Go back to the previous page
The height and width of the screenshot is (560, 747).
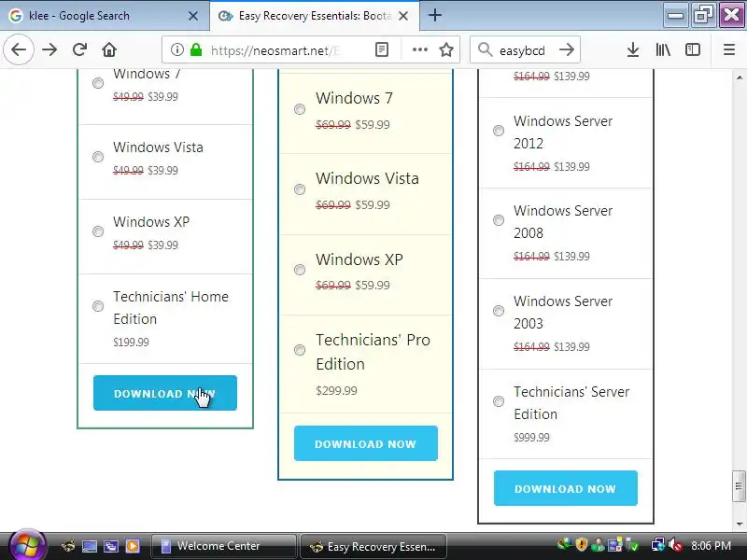pyautogui.click(x=19, y=49)
